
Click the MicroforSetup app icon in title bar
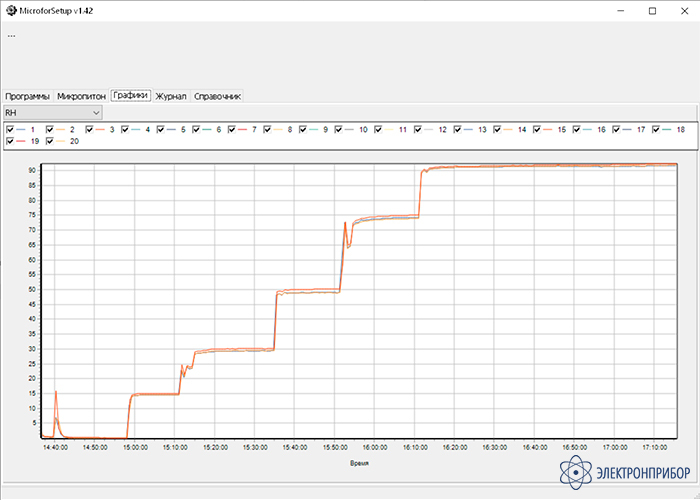pos(10,10)
